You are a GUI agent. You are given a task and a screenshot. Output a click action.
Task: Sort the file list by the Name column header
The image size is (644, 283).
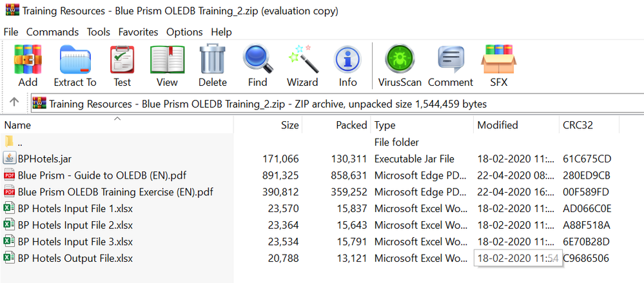pyautogui.click(x=117, y=125)
